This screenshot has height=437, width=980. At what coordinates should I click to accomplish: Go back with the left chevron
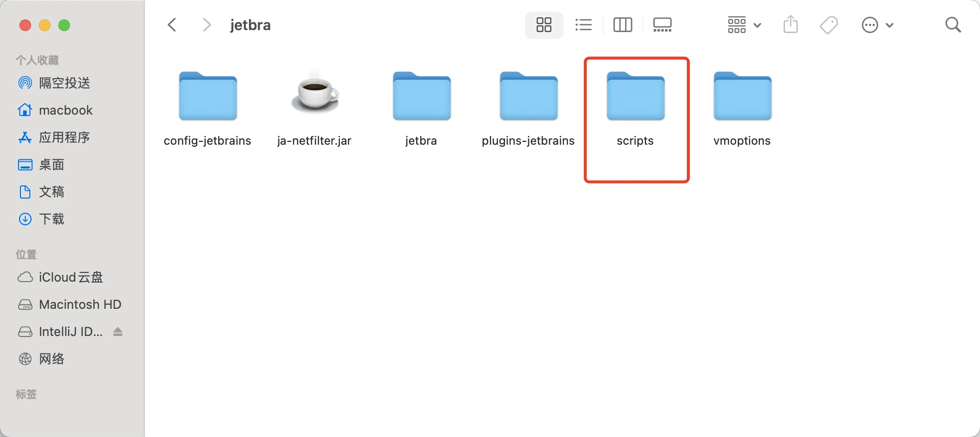point(172,25)
